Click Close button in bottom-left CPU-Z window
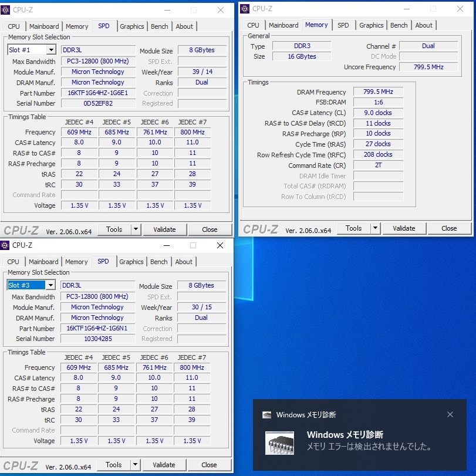 (209, 465)
